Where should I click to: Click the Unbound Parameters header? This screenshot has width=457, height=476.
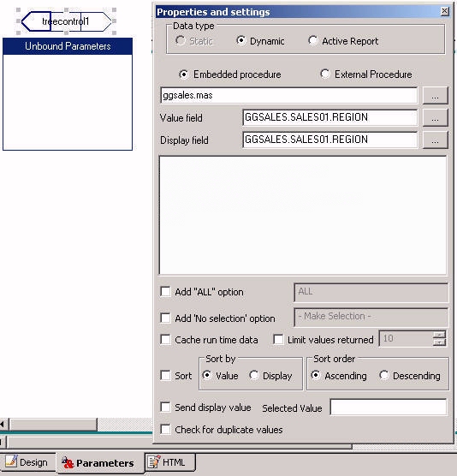pos(68,46)
